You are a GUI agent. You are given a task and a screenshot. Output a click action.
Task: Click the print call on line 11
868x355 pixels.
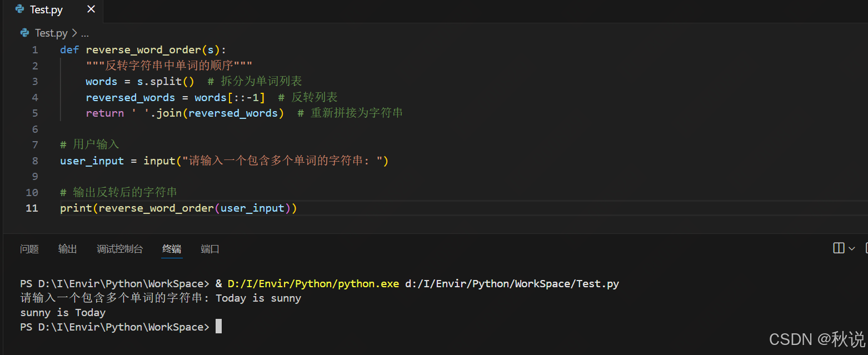pyautogui.click(x=76, y=208)
